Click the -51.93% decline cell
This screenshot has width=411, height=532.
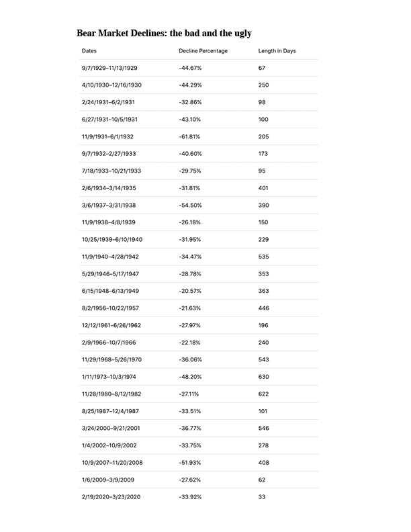[x=190, y=462]
